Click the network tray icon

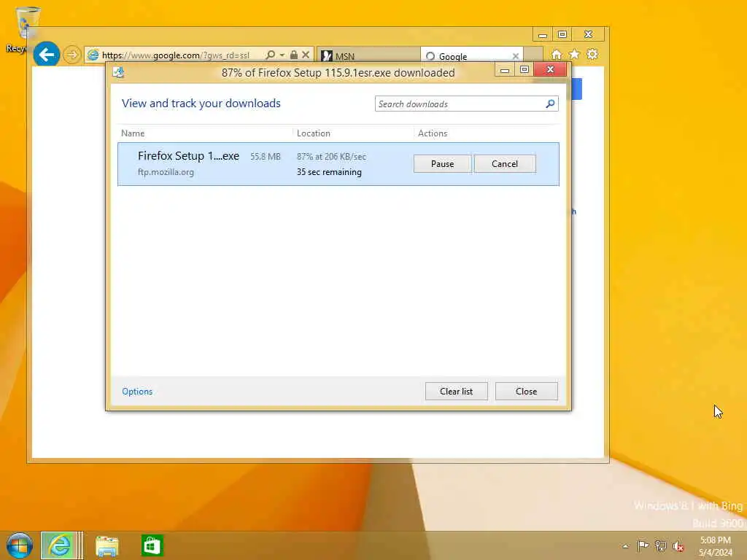pos(660,545)
